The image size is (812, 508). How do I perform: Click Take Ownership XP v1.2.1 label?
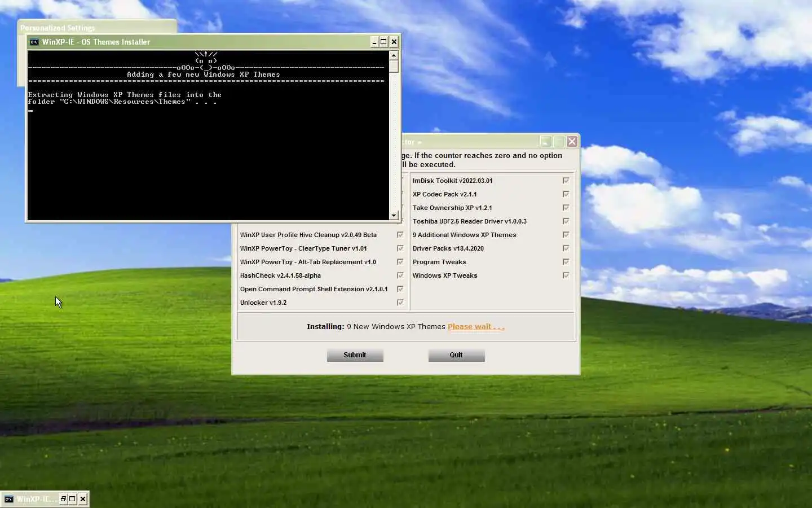pos(452,208)
